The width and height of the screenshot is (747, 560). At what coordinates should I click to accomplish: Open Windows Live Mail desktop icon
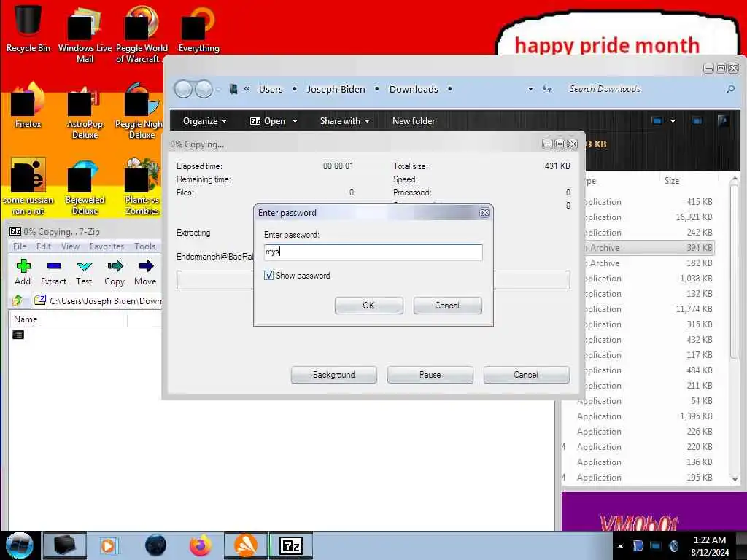(85, 34)
